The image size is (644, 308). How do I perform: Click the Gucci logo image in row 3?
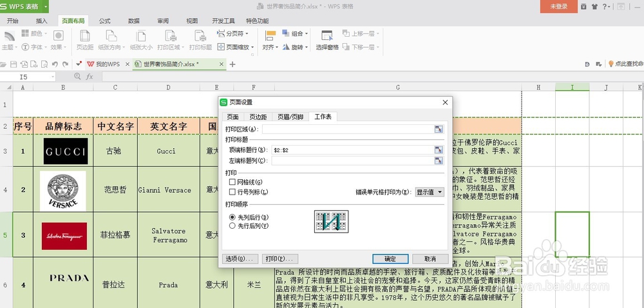click(x=66, y=151)
